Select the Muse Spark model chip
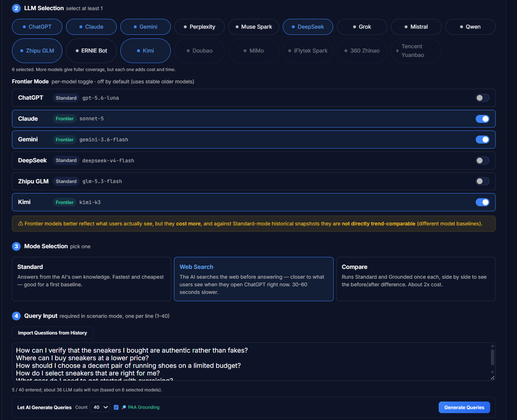Viewport: 517px width, 420px height. pyautogui.click(x=254, y=27)
